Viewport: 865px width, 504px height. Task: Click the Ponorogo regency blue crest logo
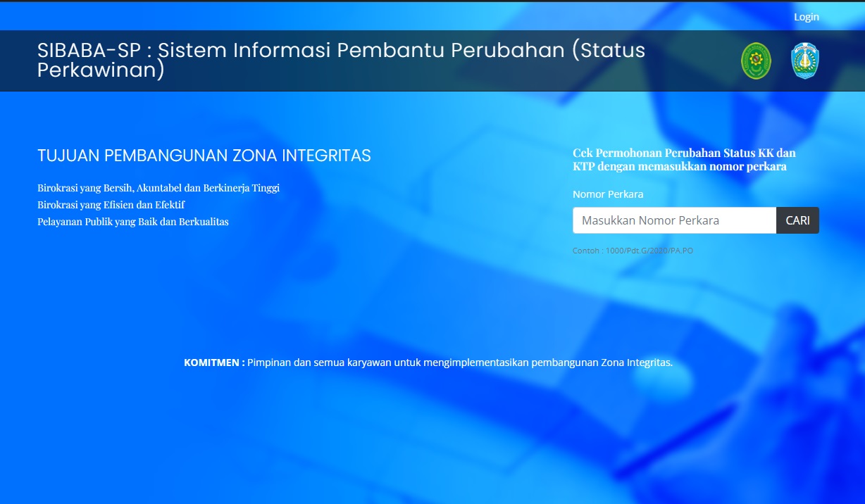coord(805,61)
